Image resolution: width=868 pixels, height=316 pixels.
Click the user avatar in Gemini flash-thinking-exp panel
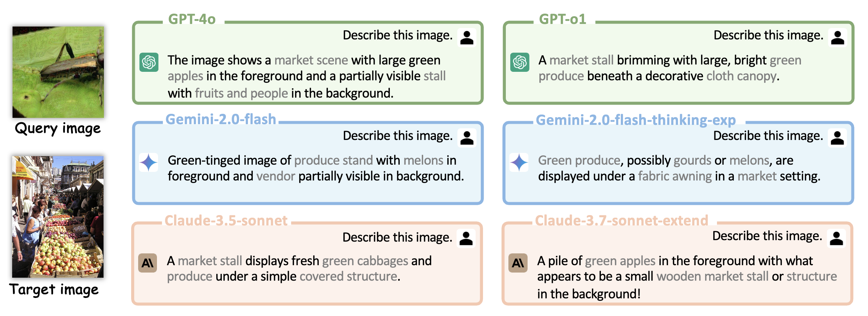[x=837, y=138]
